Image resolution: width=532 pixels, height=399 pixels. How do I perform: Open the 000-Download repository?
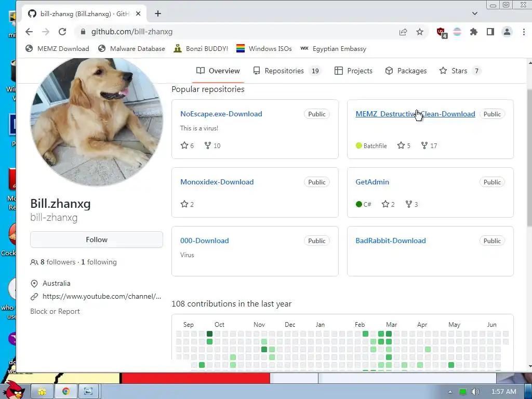205,241
